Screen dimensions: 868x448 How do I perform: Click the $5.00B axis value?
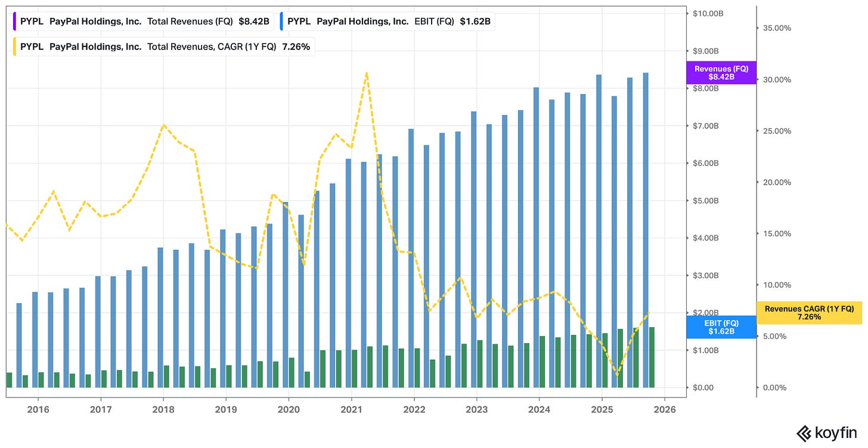pos(707,201)
